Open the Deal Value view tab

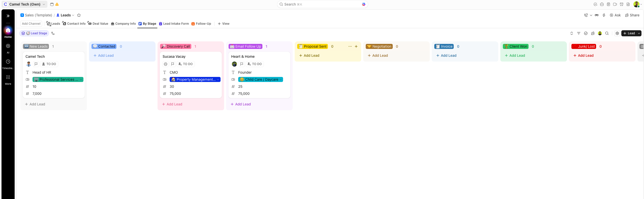[98, 24]
